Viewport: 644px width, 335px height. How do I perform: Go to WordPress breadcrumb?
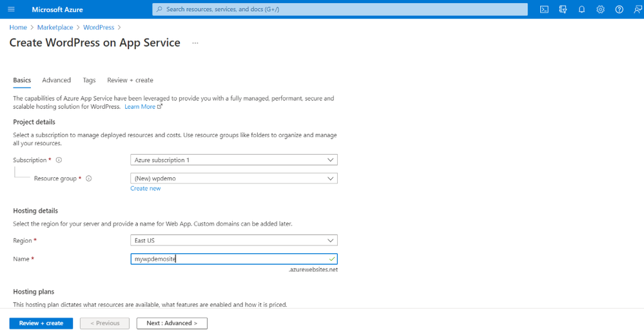coord(99,27)
